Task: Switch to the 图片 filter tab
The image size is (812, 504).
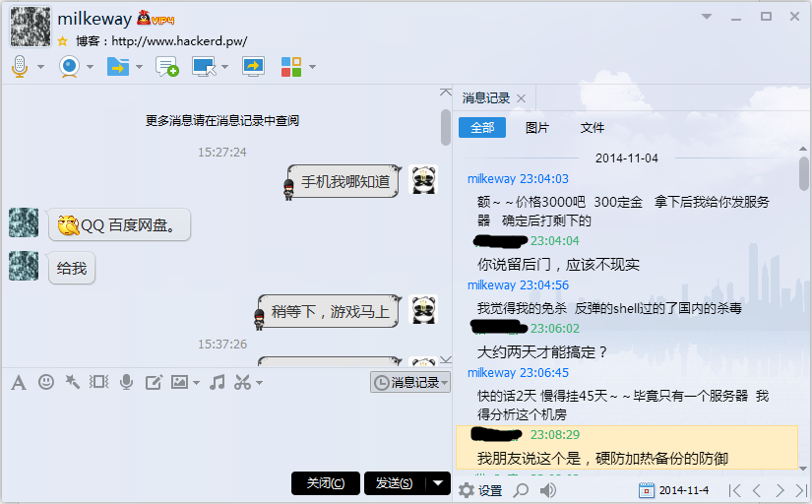Action: click(537, 127)
